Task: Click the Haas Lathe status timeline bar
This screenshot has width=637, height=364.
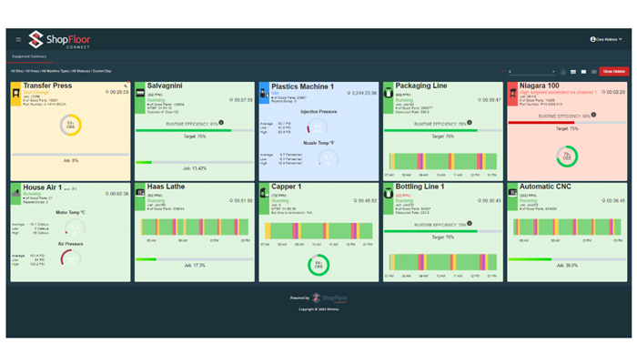Action: [x=195, y=227]
